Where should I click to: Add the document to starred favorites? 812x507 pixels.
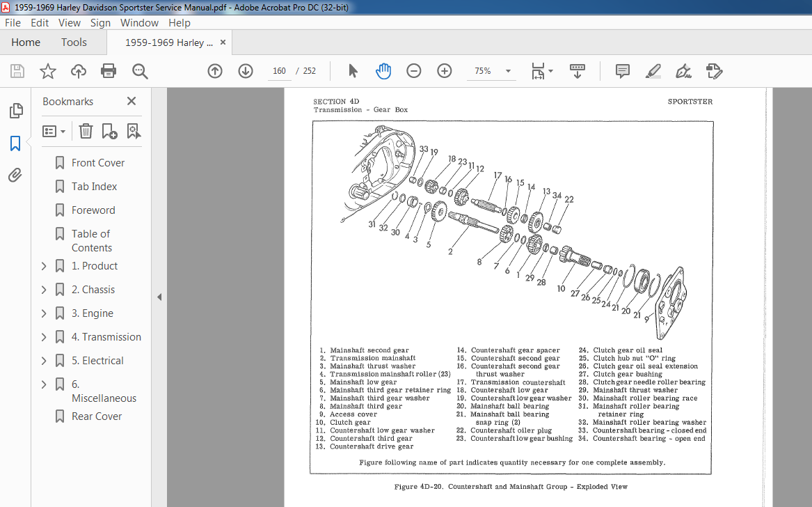47,71
